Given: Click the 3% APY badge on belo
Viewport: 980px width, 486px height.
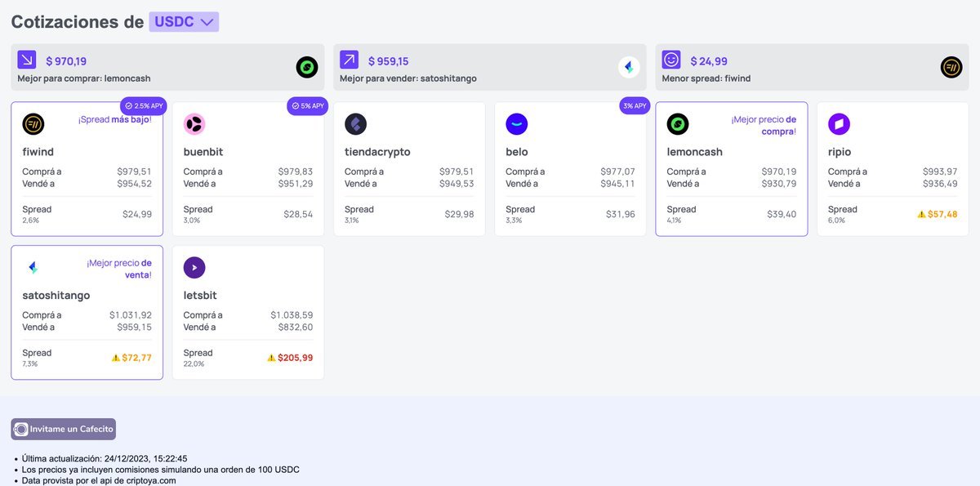Looking at the screenshot, I should (x=635, y=106).
